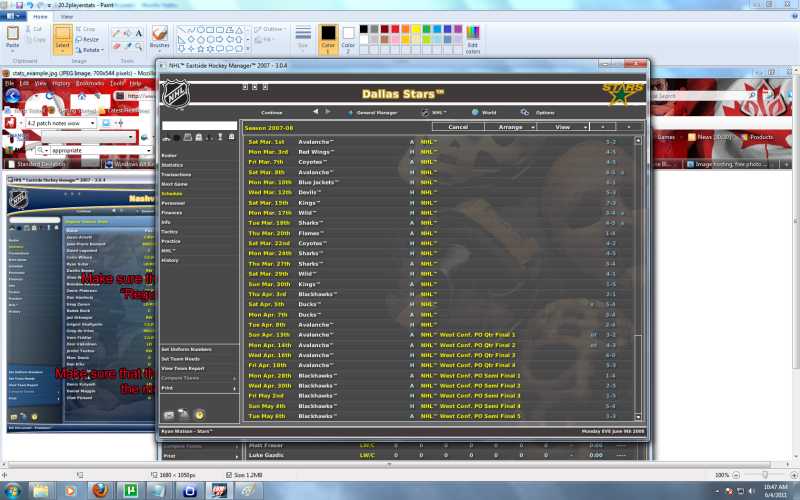Open Customize Quick Access Toolbar arrow
800x500 pixels.
coord(49,5)
